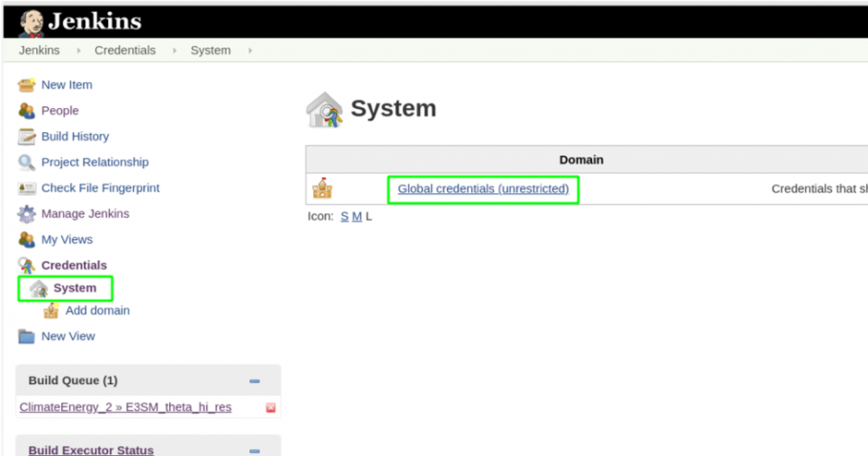Screen dimensions: 868x456
Task: Open dropdown arrow after System breadcrumb
Action: (x=249, y=50)
